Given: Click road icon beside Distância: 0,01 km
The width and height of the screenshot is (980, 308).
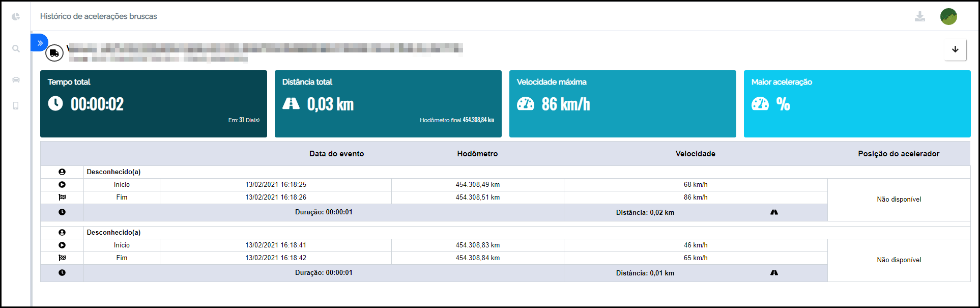Looking at the screenshot, I should [x=774, y=273].
